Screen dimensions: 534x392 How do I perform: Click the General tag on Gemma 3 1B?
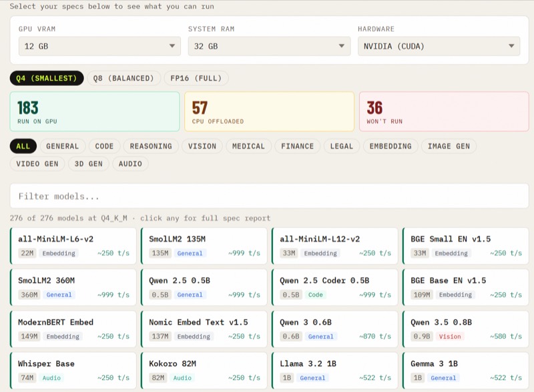click(443, 378)
